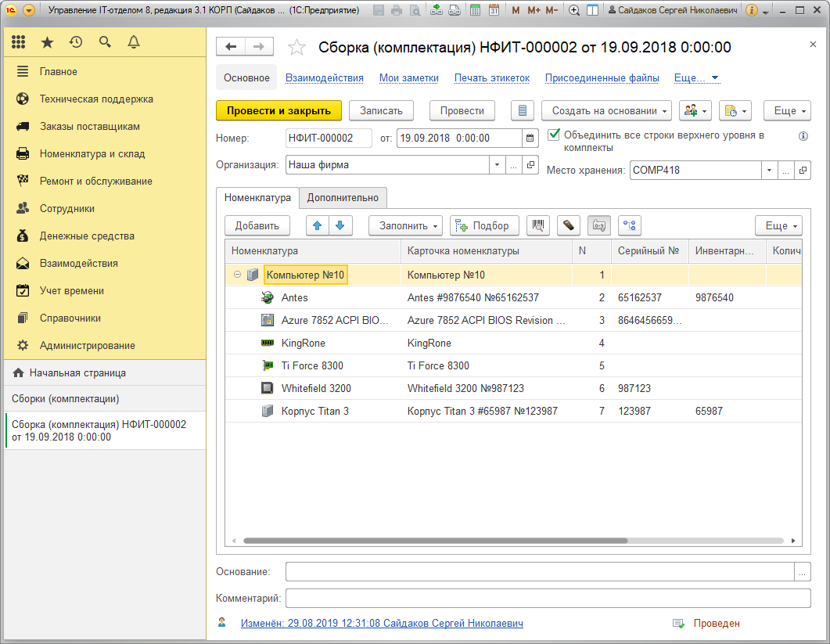
Task: Click the zoom magnifier plus icon
Action: (574, 10)
